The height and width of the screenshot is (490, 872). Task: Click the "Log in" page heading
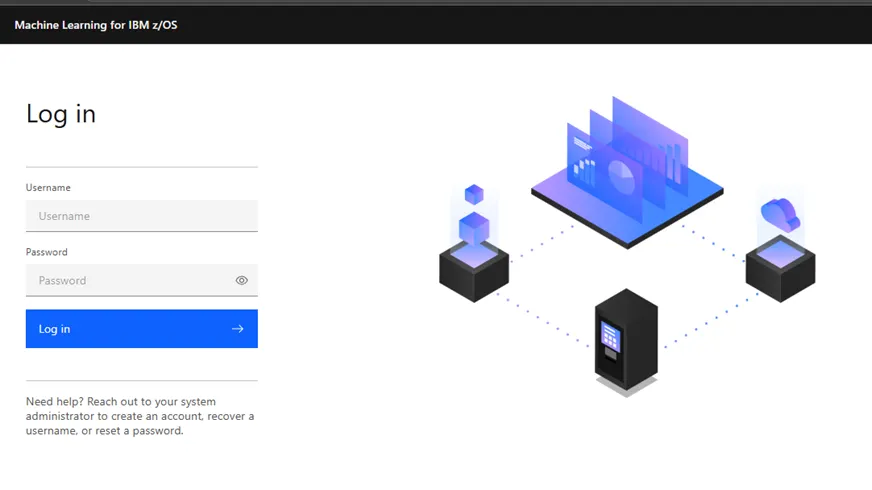[61, 115]
